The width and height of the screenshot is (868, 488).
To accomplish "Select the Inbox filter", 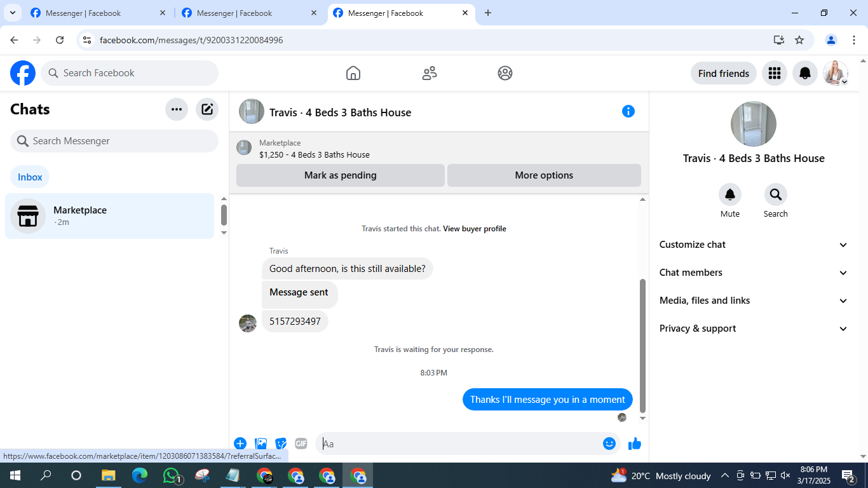I will tap(30, 177).
